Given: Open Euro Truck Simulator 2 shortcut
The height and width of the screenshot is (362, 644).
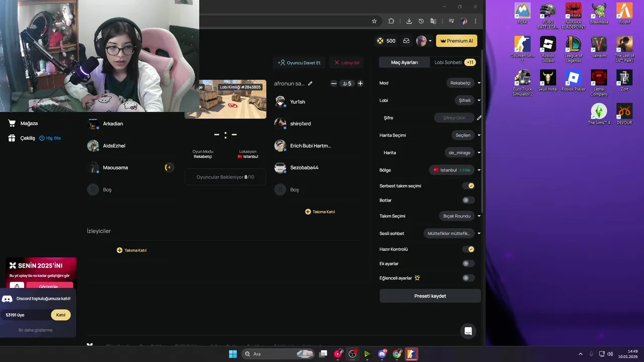Looking at the screenshot, I should [523, 83].
